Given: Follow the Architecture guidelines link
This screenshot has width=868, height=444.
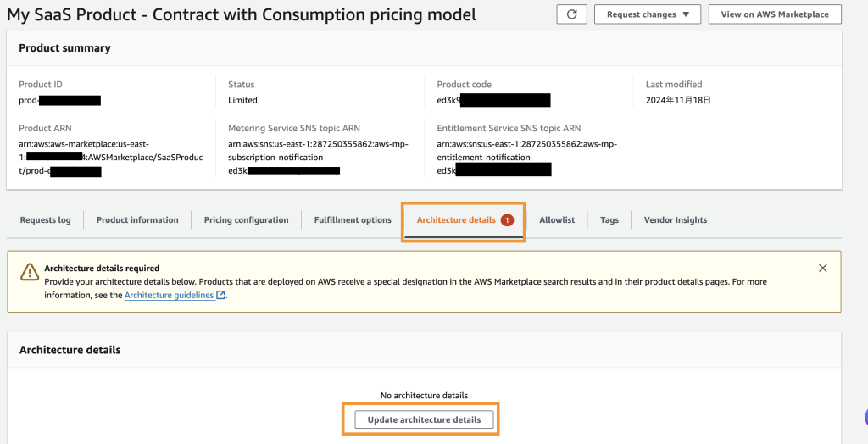Looking at the screenshot, I should 169,296.
